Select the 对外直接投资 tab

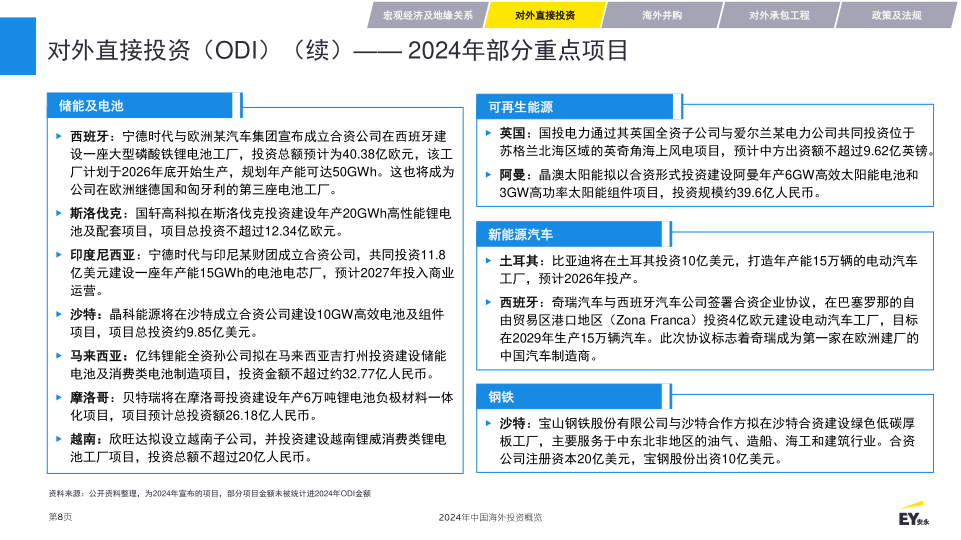[545, 15]
